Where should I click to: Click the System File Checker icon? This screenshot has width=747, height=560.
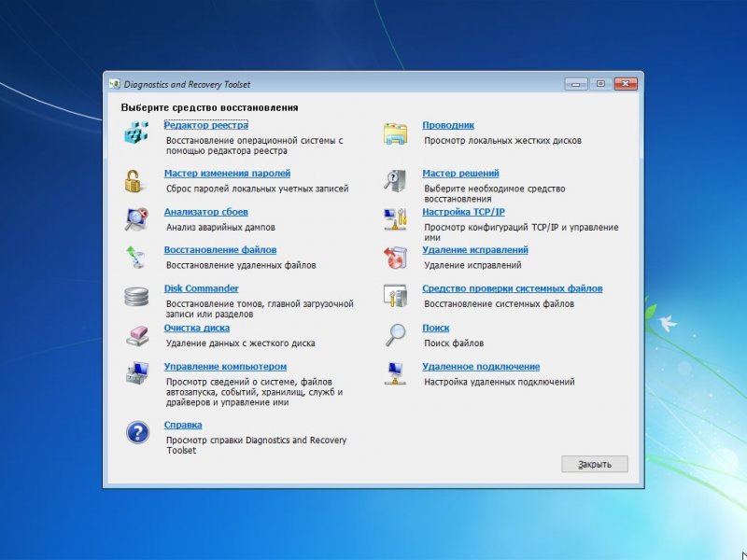pyautogui.click(x=395, y=296)
